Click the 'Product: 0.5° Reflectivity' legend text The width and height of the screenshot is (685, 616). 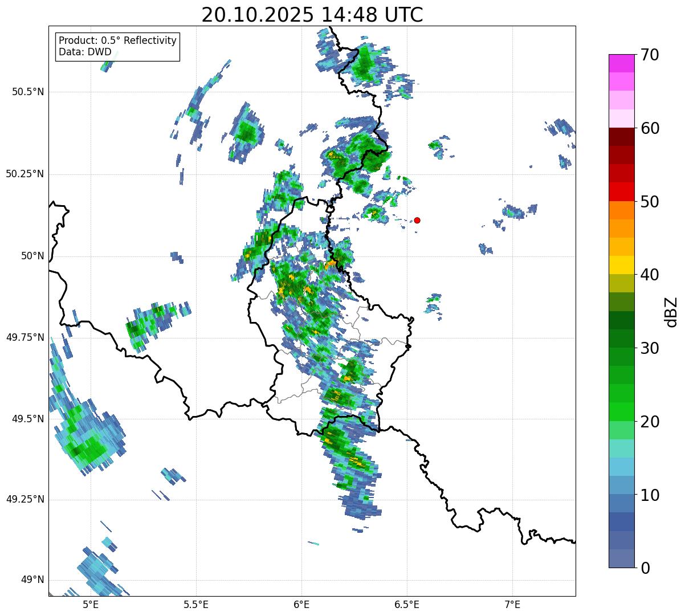pyautogui.click(x=117, y=41)
